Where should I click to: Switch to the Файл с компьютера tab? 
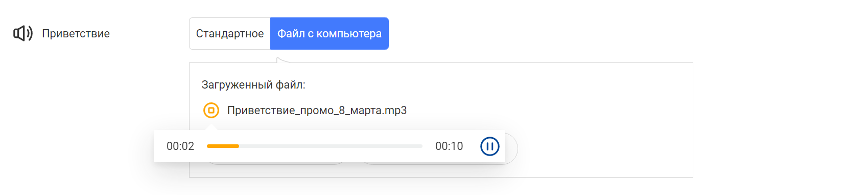tap(330, 33)
